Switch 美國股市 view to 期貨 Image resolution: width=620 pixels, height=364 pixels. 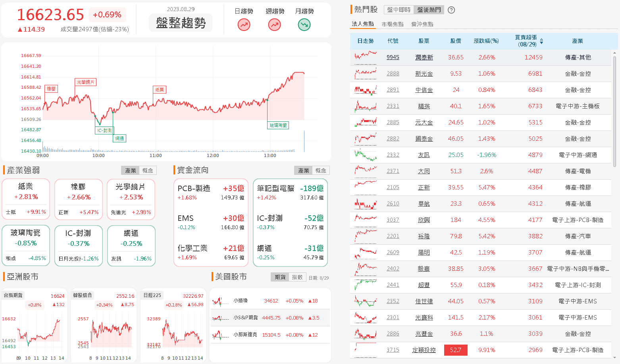(x=280, y=277)
